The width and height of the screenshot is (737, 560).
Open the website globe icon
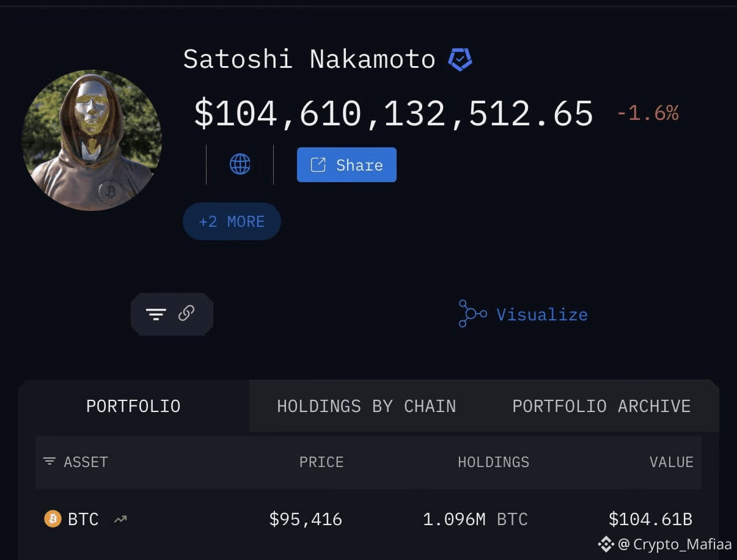tap(240, 164)
